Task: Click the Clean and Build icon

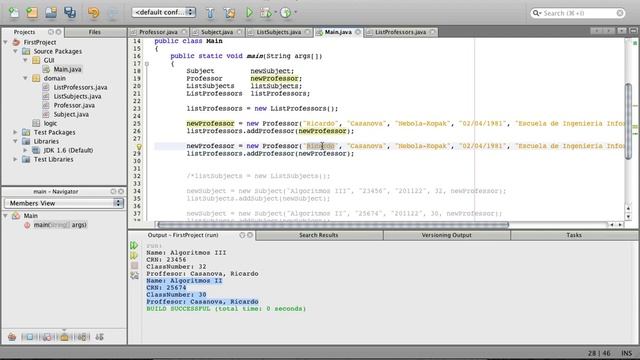Action: pos(229,13)
